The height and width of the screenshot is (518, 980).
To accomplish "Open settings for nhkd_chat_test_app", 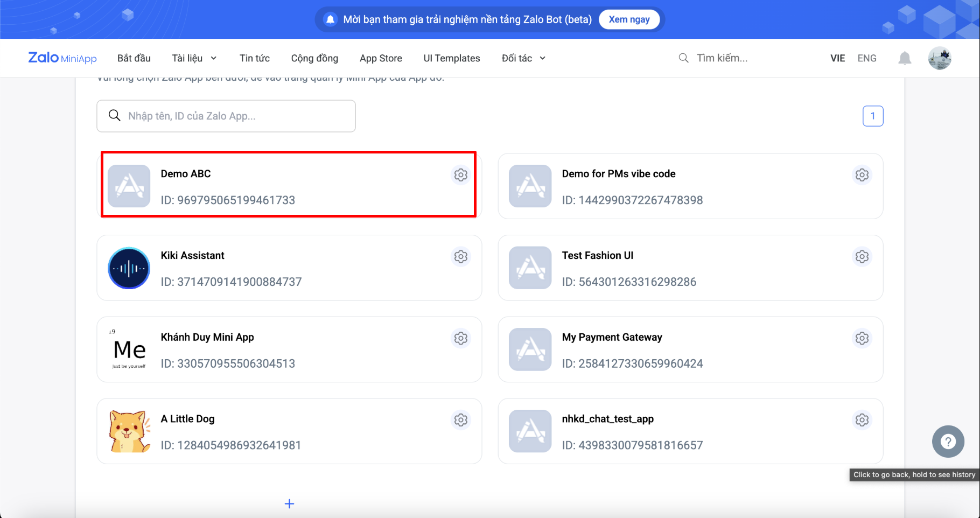I will pos(862,419).
